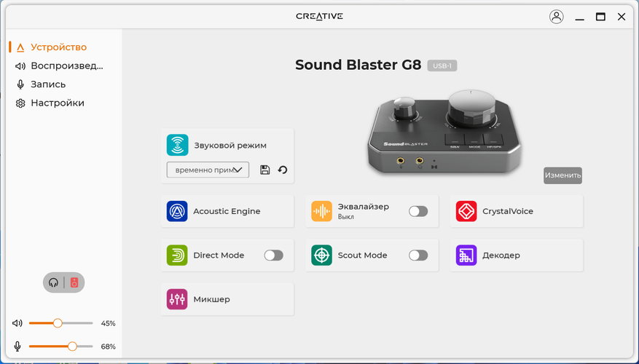The image size is (639, 364).
Task: Open the Декодер card
Action: [517, 256]
